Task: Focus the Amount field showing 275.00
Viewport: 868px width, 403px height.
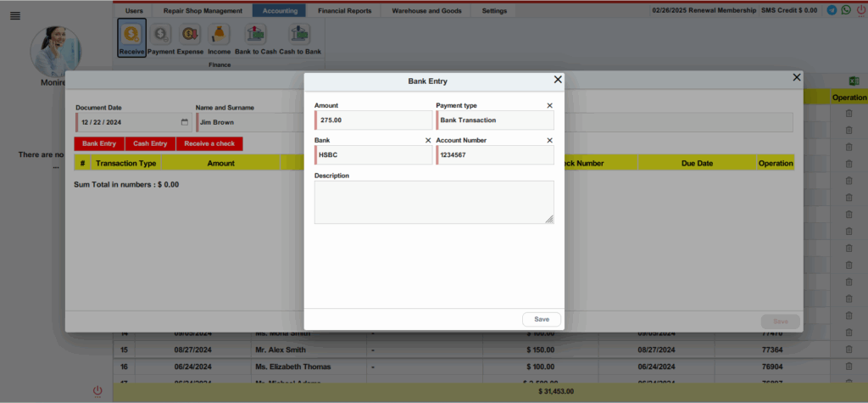Action: click(373, 120)
